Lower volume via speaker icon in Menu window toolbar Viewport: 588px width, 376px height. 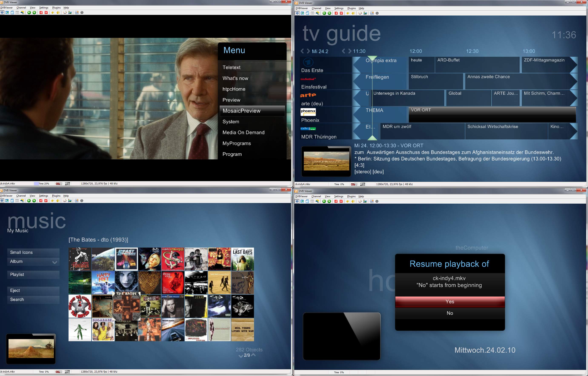[x=53, y=13]
